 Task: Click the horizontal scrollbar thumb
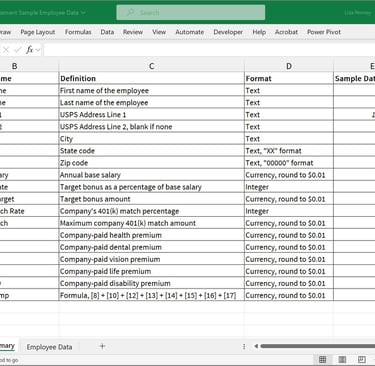[x=318, y=346]
